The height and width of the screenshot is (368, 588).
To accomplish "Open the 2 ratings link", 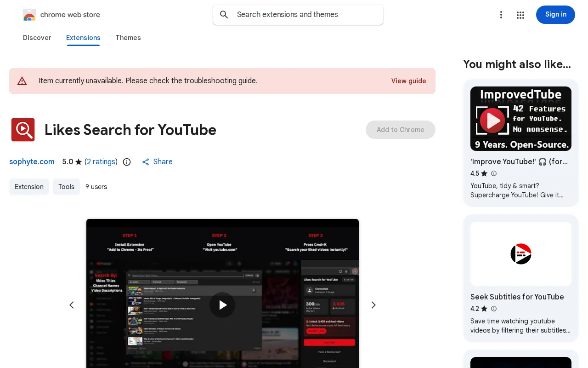I will coord(101,162).
